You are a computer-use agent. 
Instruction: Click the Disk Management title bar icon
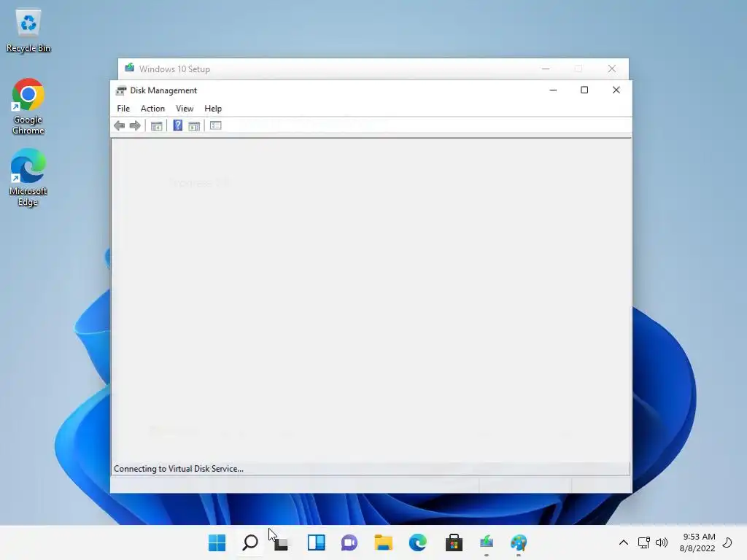click(121, 90)
